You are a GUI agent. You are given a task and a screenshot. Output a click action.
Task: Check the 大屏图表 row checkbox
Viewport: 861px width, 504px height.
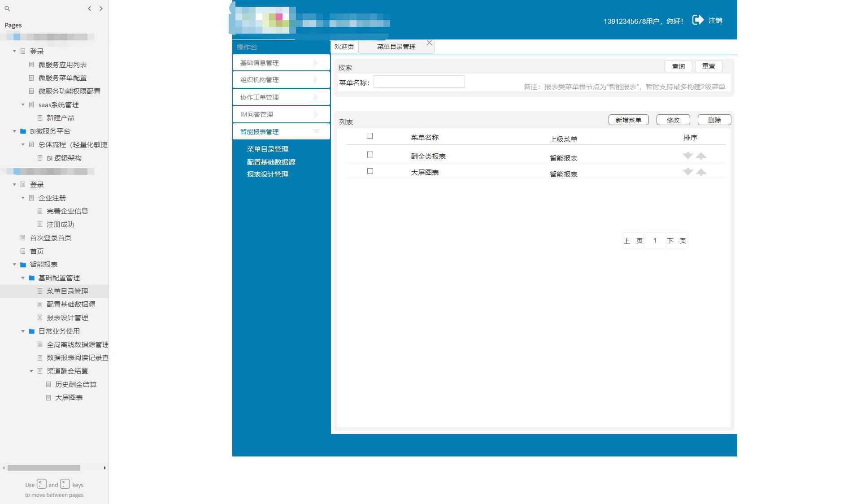coord(370,171)
